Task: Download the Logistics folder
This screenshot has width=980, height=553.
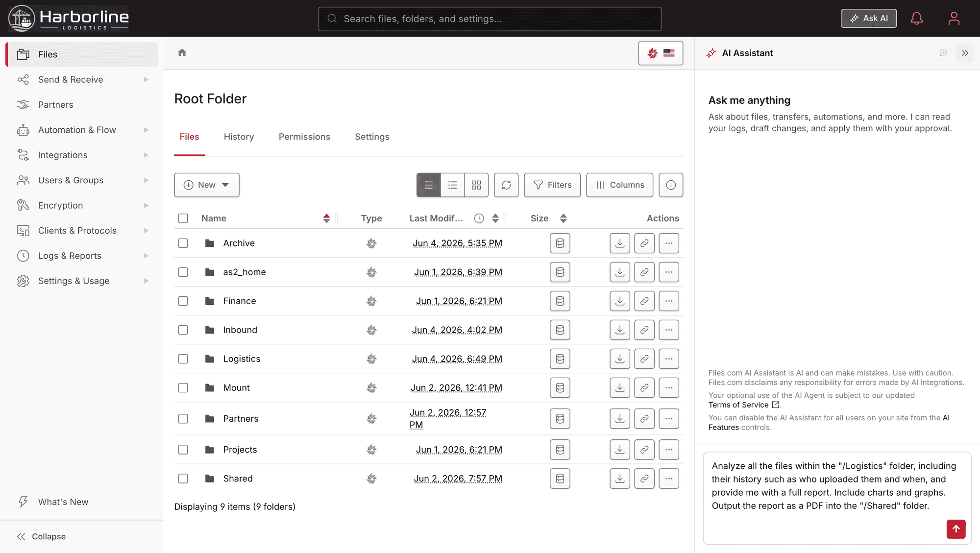Action: pos(620,359)
